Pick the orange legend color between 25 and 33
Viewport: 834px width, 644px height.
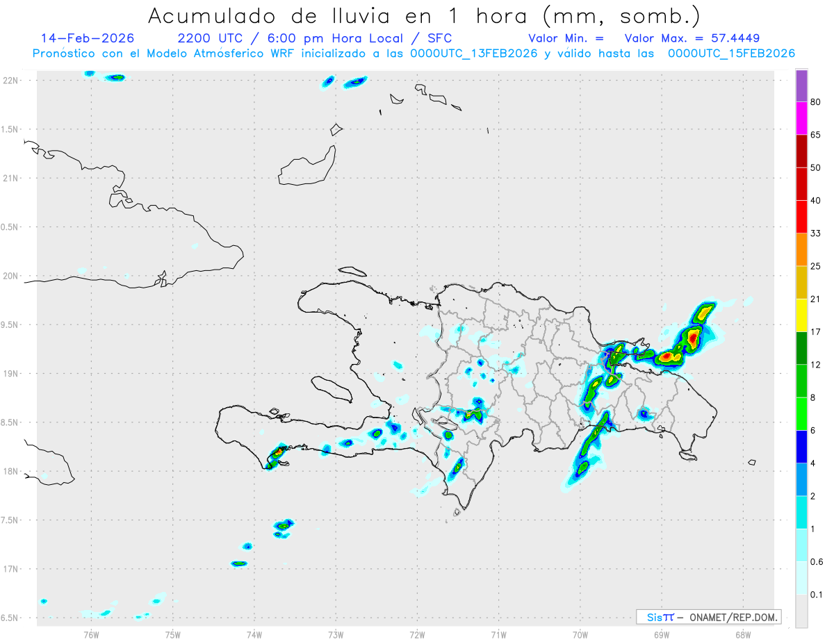[801, 249]
